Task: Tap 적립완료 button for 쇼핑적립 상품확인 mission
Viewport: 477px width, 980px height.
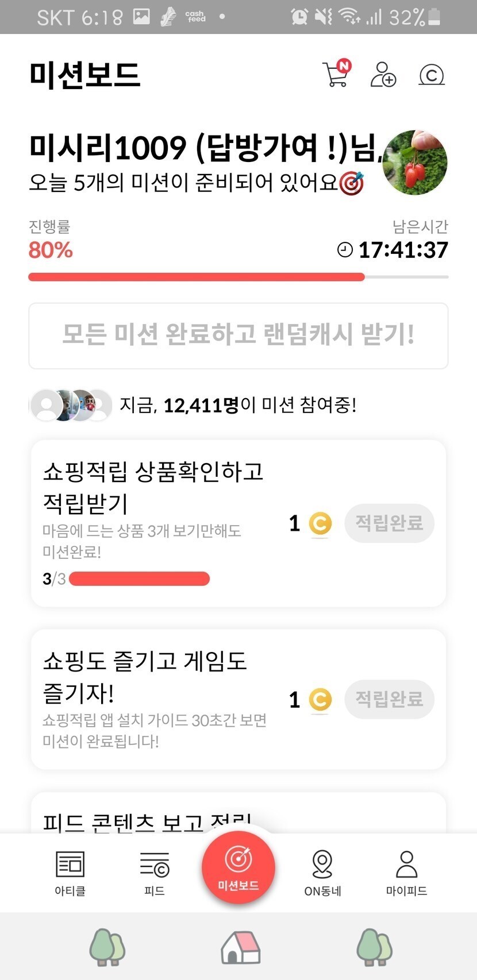Action: click(389, 523)
